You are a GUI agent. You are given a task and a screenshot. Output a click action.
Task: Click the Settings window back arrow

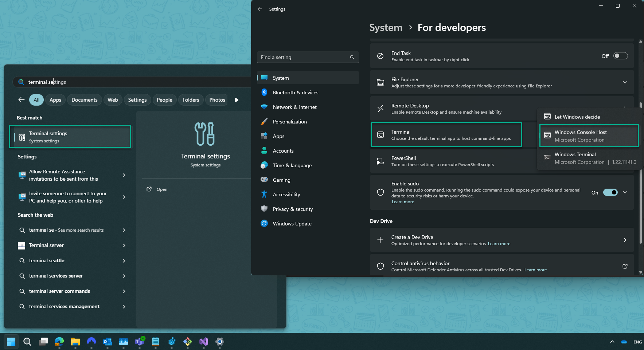260,9
